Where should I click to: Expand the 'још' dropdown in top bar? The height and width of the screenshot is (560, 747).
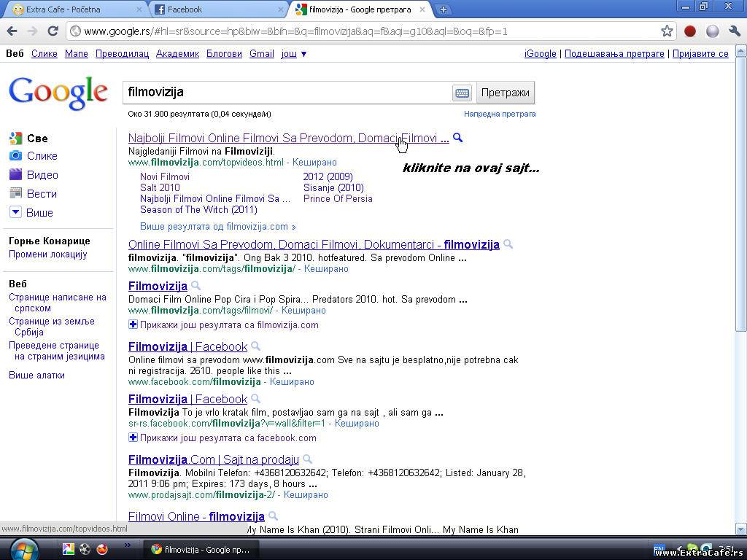coord(294,54)
